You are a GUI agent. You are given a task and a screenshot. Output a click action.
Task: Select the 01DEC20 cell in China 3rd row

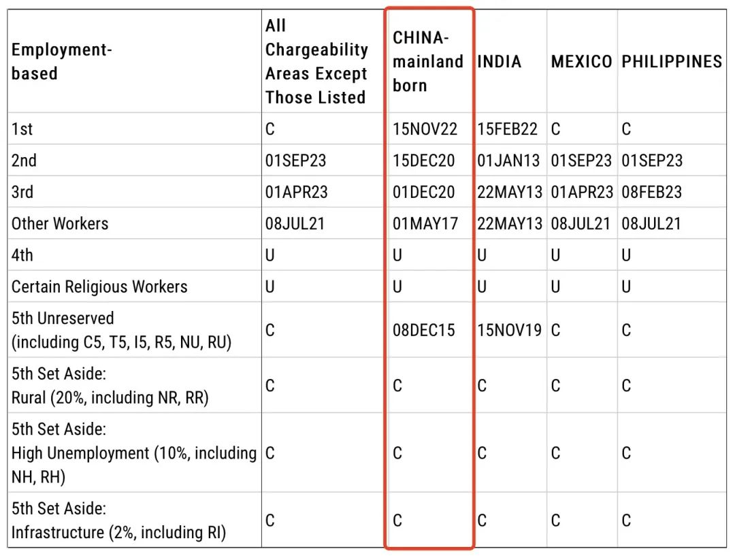click(x=424, y=192)
